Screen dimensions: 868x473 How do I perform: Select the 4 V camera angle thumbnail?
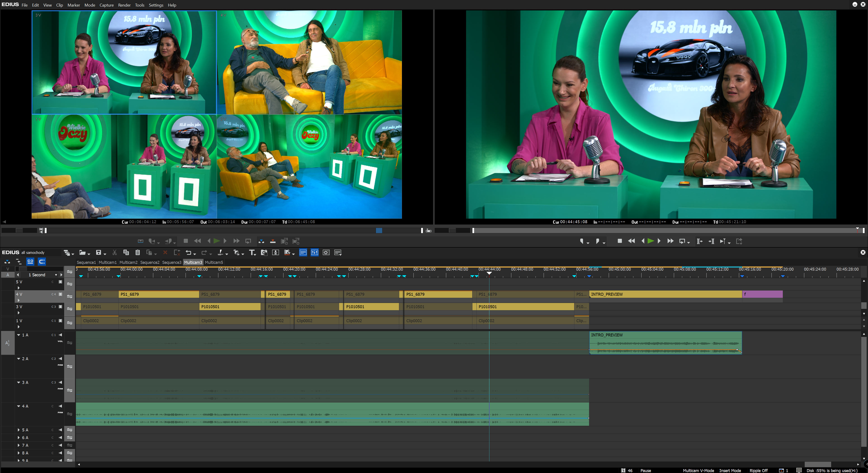[309, 62]
